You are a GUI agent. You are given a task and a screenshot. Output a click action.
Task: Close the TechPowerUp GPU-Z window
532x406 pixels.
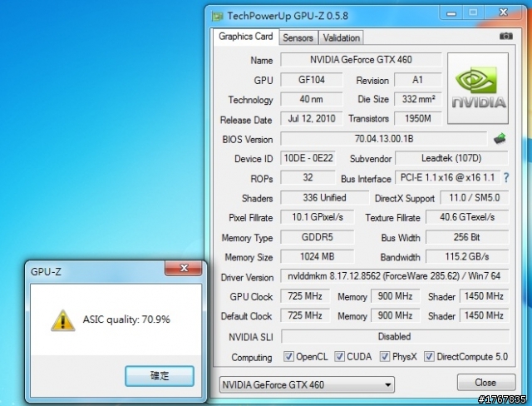[x=503, y=12]
